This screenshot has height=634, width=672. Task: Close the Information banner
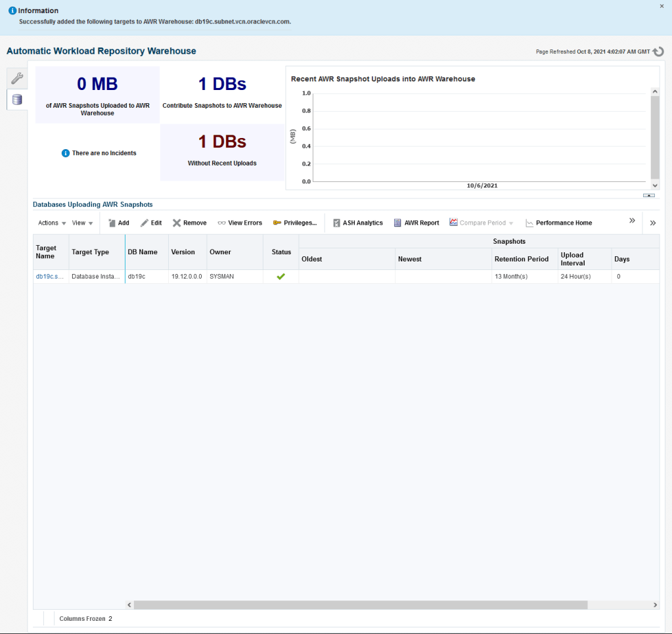pos(661,6)
